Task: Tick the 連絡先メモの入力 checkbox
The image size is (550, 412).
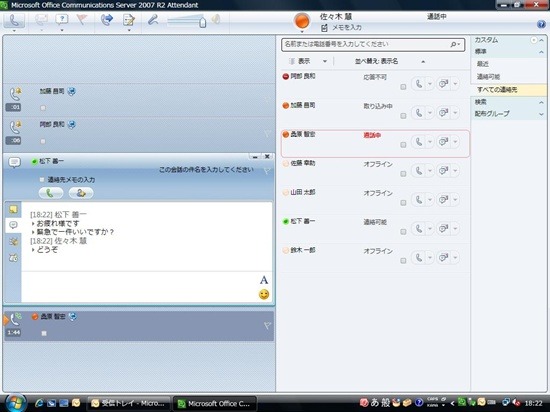Action: pos(42,180)
